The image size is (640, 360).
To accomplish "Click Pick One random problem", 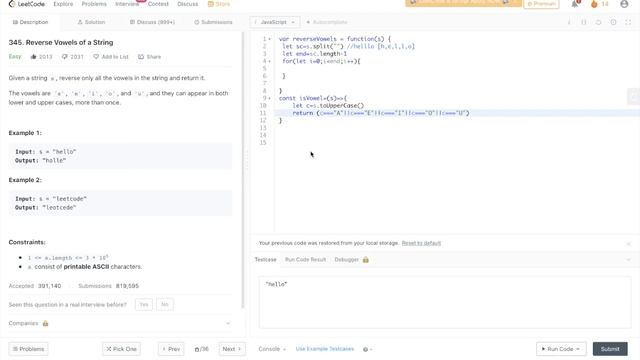I will pyautogui.click(x=121, y=349).
